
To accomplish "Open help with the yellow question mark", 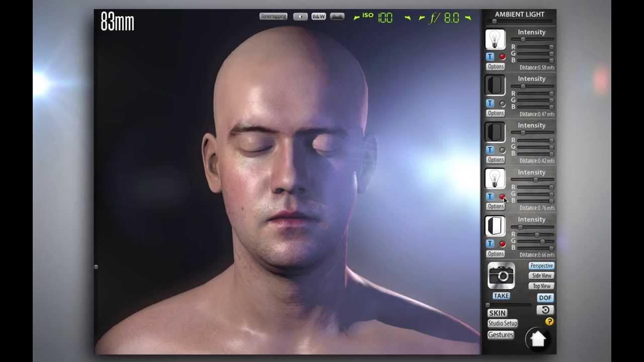I will 549,321.
